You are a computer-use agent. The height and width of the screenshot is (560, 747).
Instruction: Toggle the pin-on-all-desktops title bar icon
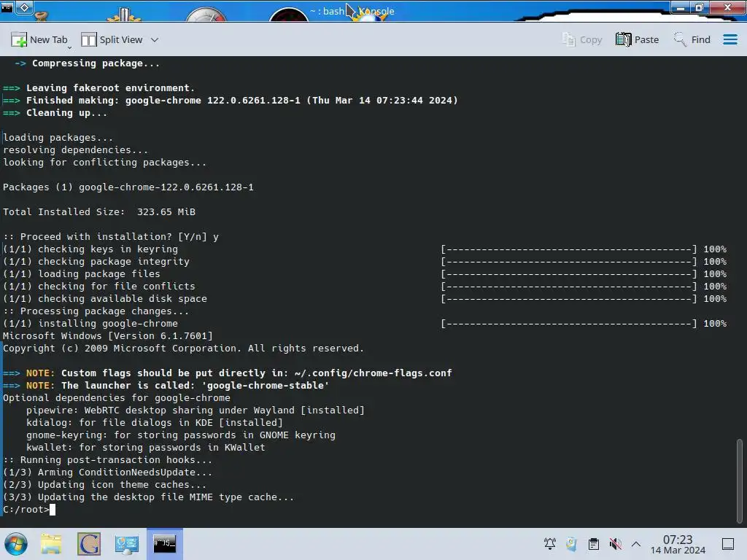point(25,7)
